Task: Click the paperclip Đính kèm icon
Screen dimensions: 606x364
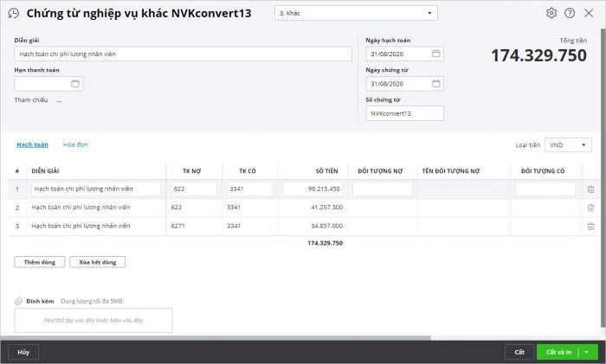Action: [x=18, y=301]
